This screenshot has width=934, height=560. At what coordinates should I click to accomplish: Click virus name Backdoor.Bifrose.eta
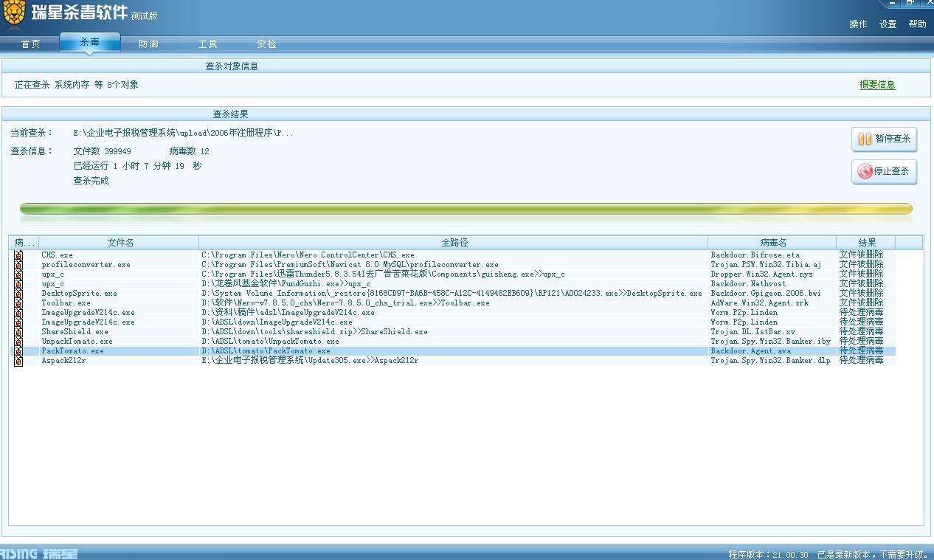point(755,255)
